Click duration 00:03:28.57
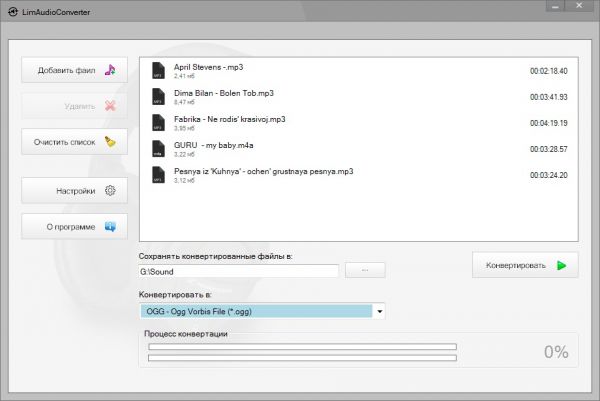600x401 pixels. pyautogui.click(x=549, y=149)
